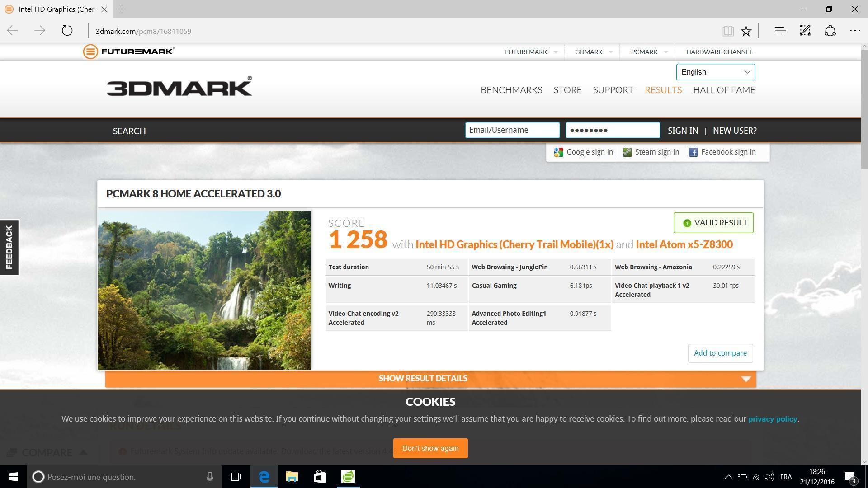Image resolution: width=868 pixels, height=488 pixels.
Task: Open the English language dropdown
Action: tap(715, 72)
